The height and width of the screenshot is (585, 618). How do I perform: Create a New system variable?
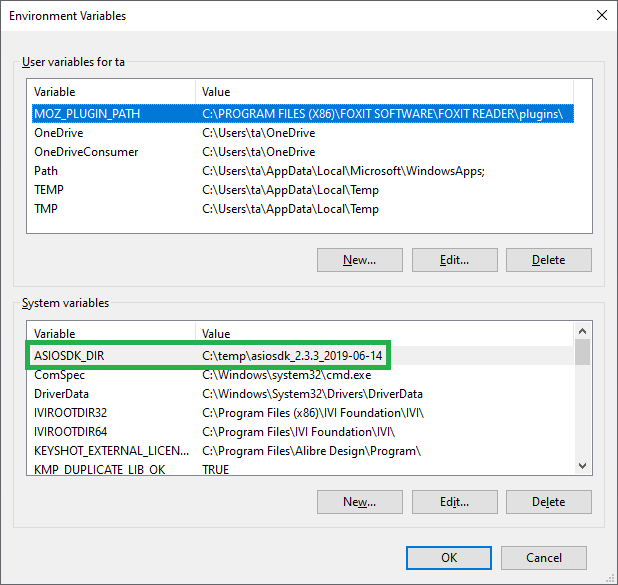tap(359, 501)
